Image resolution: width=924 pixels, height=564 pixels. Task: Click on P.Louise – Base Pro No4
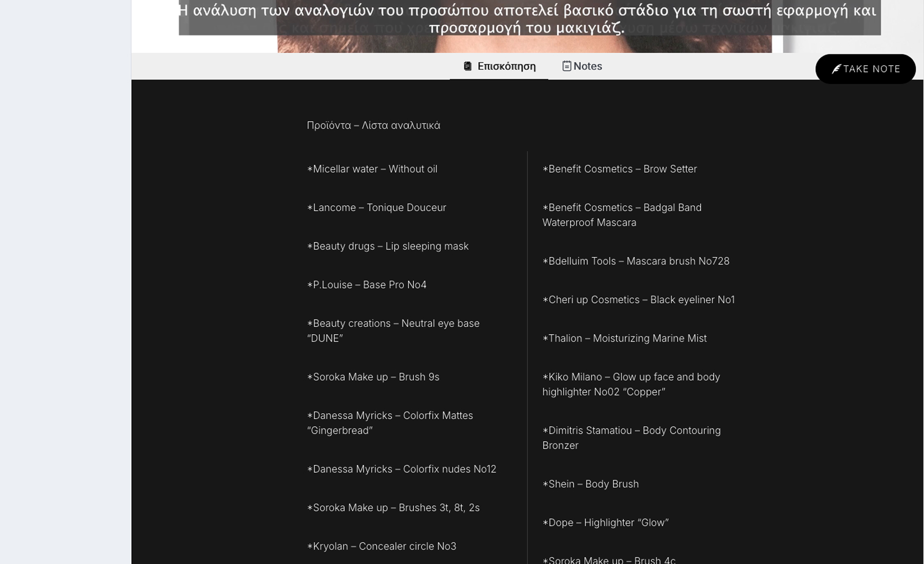pos(367,285)
